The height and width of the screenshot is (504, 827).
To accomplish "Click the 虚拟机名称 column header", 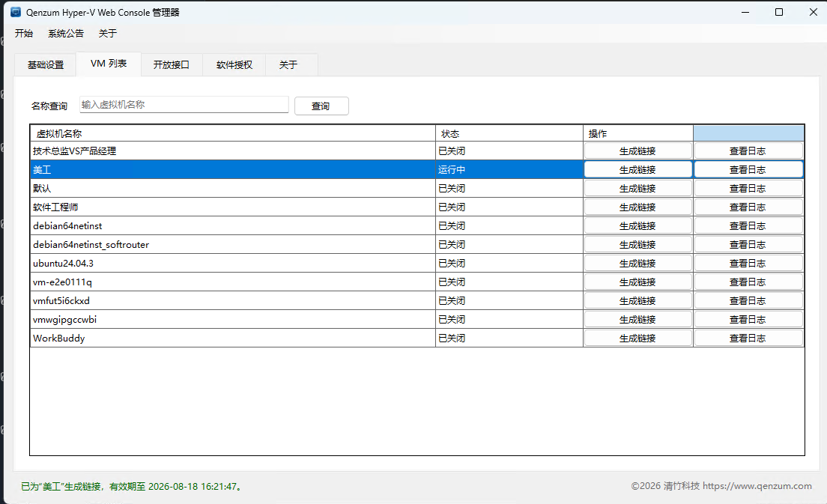I will pyautogui.click(x=232, y=133).
